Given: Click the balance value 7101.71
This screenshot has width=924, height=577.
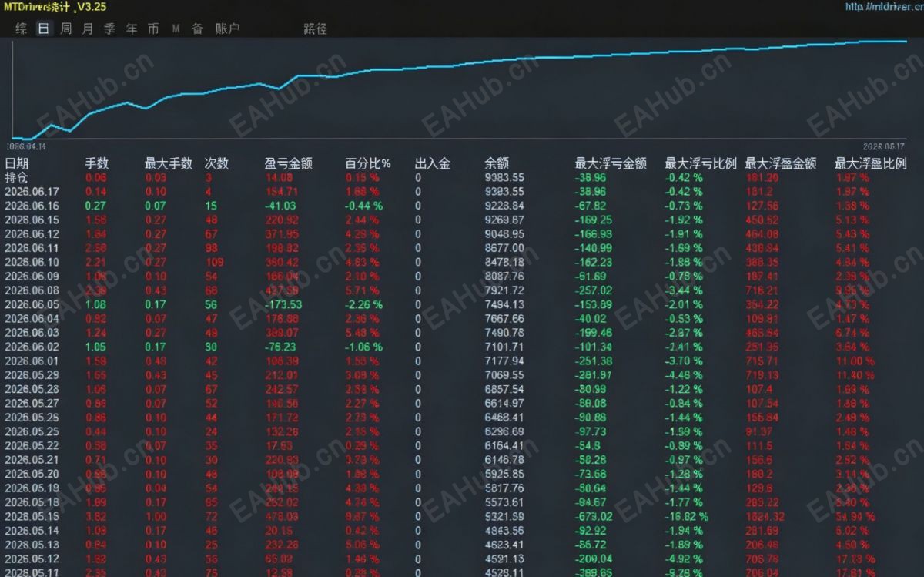Looking at the screenshot, I should click(x=504, y=347).
